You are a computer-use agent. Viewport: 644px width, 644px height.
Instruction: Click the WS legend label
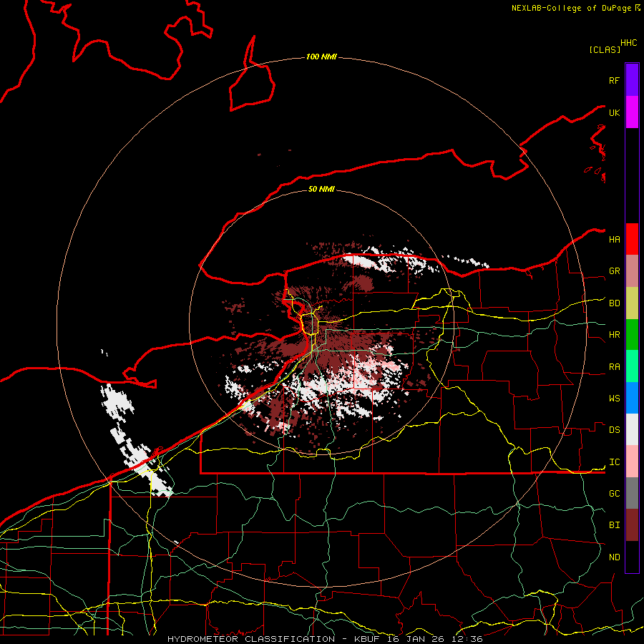614,398
